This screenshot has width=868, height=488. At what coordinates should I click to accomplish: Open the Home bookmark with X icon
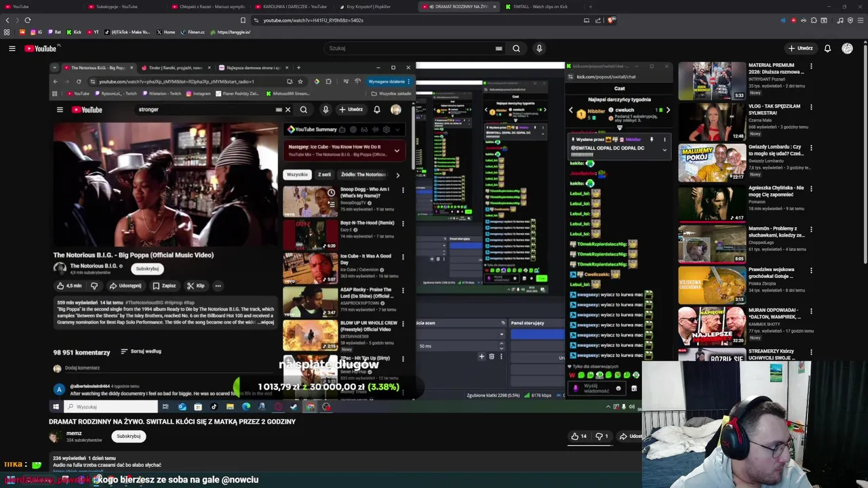click(165, 32)
